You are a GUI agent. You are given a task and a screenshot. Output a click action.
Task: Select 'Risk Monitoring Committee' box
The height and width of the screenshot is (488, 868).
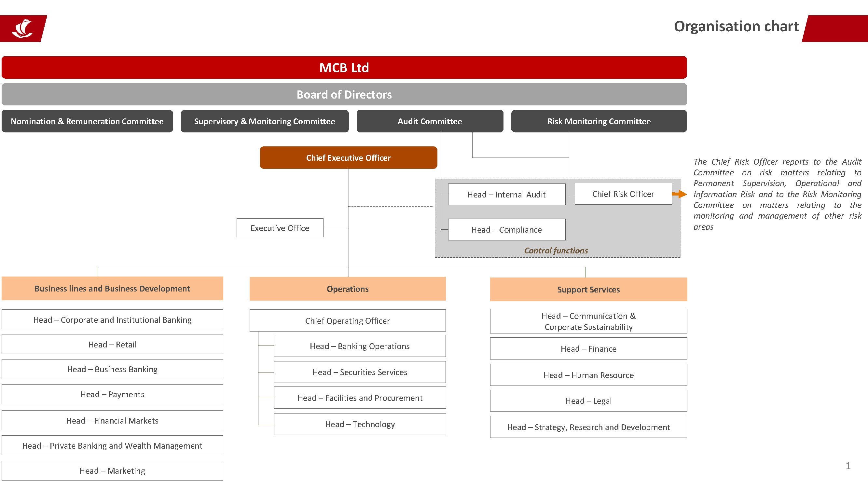click(599, 121)
